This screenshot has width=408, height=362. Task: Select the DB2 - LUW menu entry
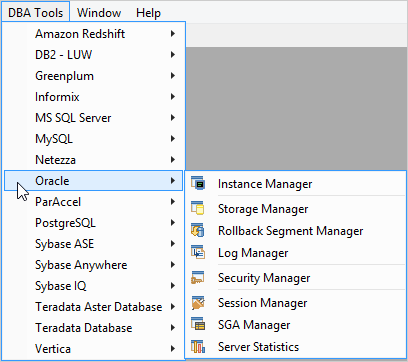pos(93,55)
